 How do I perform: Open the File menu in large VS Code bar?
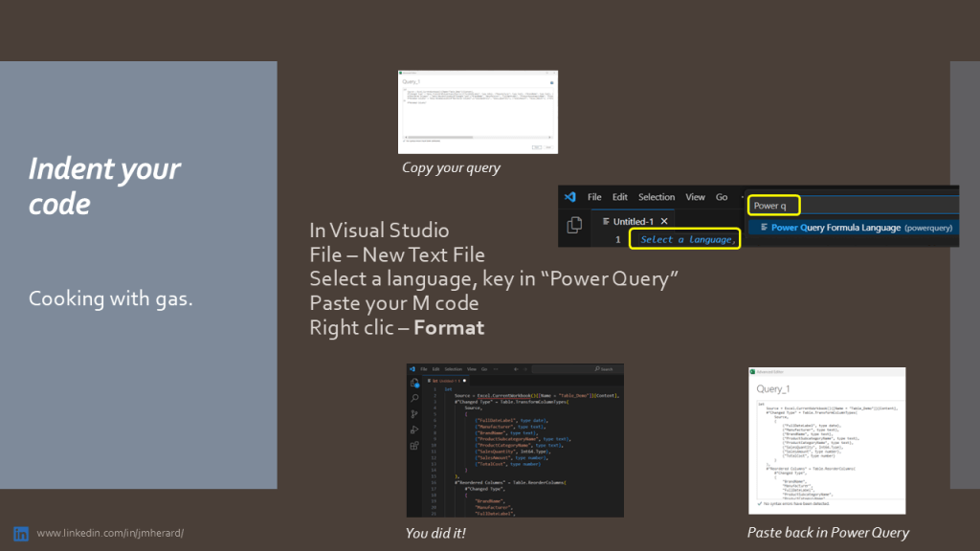[594, 197]
